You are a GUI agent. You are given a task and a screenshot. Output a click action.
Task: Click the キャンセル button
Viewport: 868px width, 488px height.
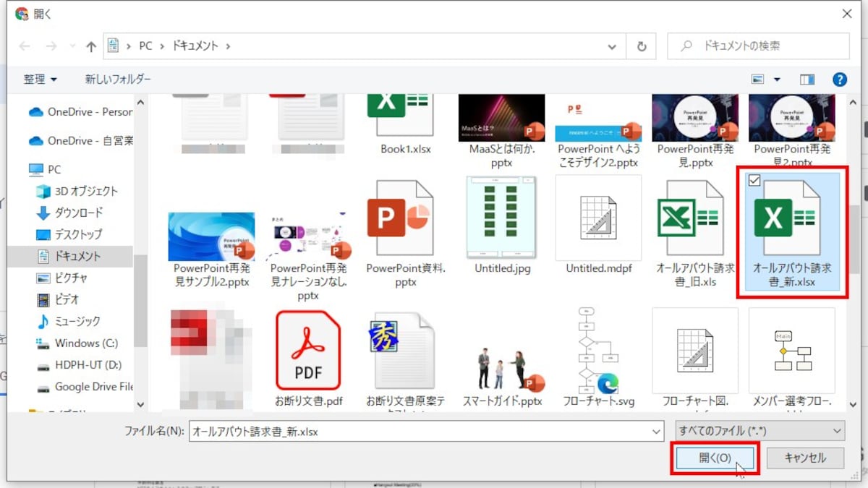[x=805, y=458]
